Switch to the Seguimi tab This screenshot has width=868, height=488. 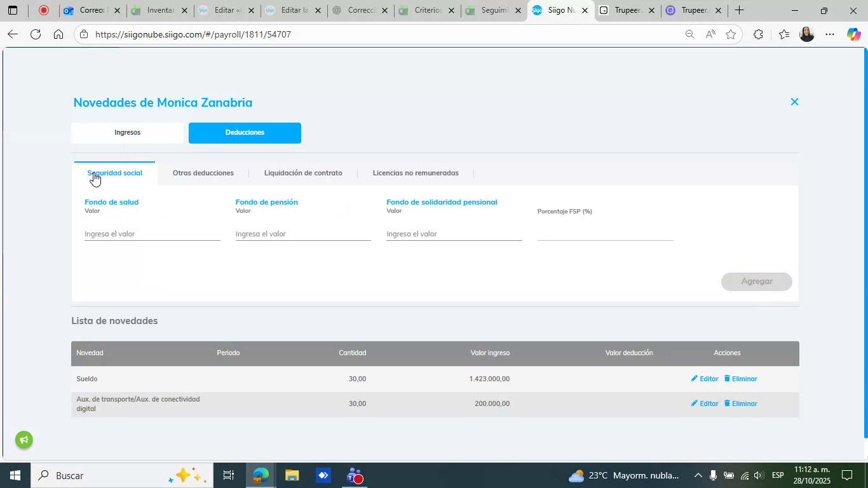493,10
